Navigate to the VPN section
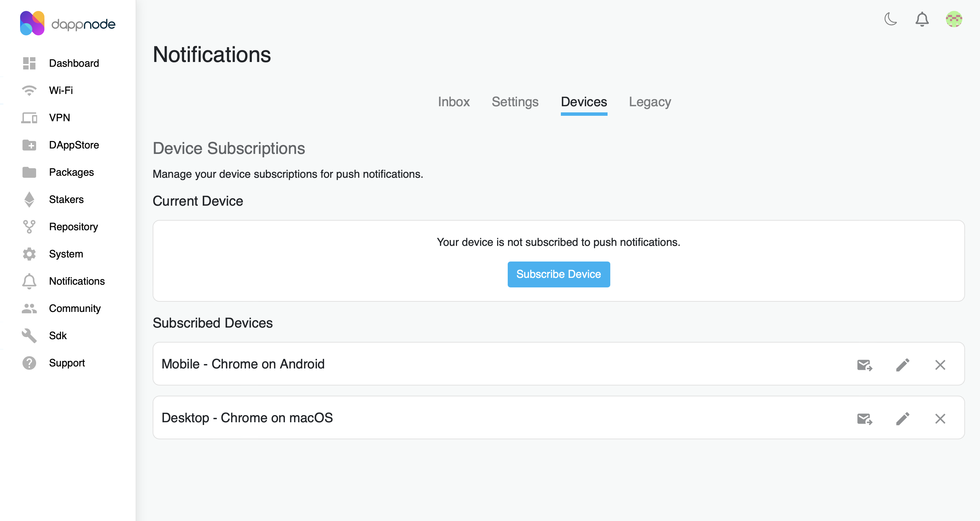 (59, 117)
